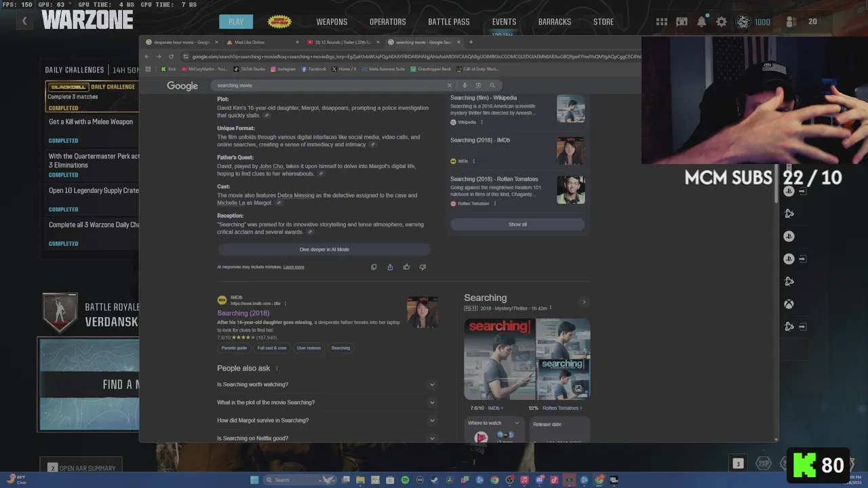The width and height of the screenshot is (868, 488).
Task: Copy the AI overview response
Action: (374, 267)
